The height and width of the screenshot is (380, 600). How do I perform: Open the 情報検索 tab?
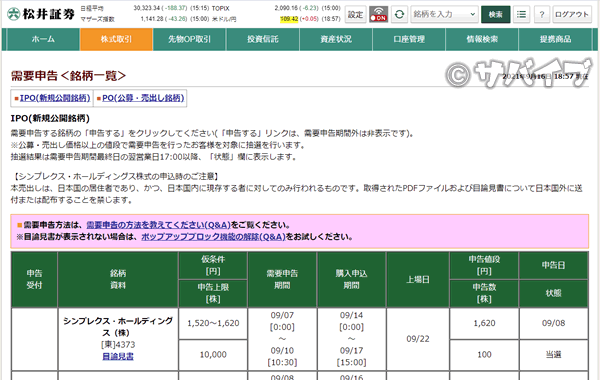[482, 39]
